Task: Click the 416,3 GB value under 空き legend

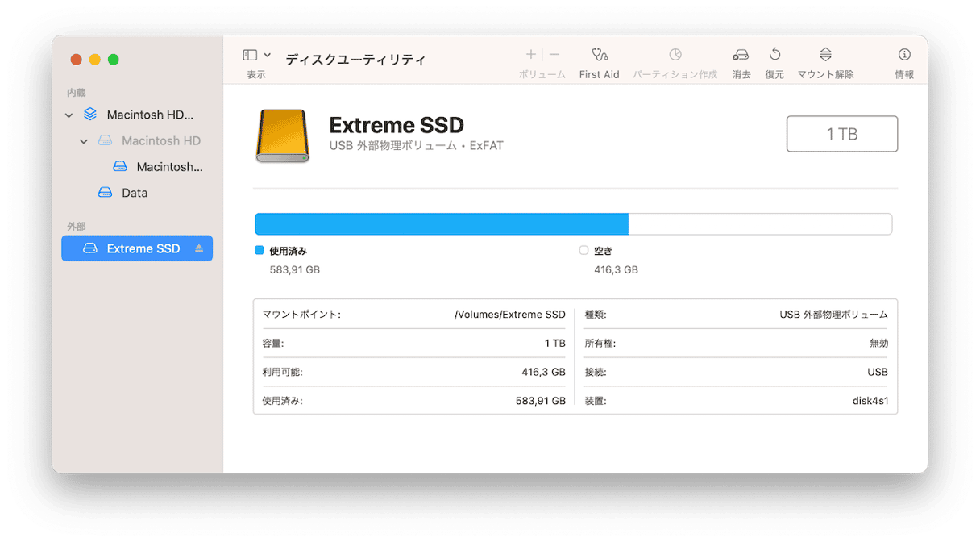Action: click(617, 270)
